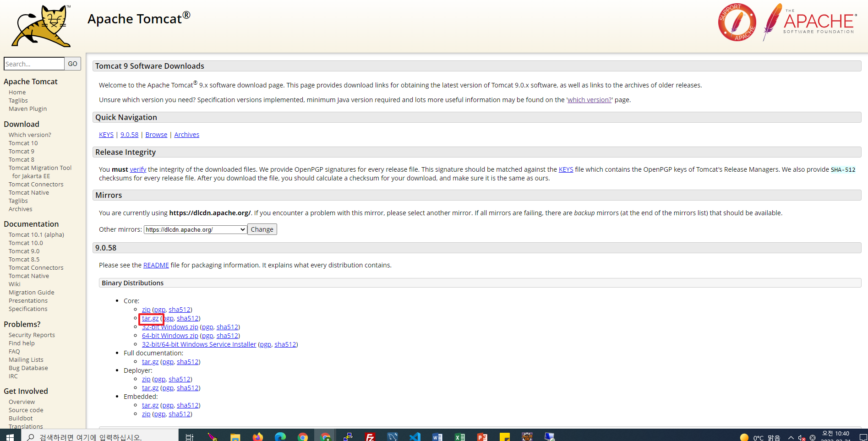Launch MySQL Workbench from the taskbar
This screenshot has width=868, height=441.
point(393,436)
